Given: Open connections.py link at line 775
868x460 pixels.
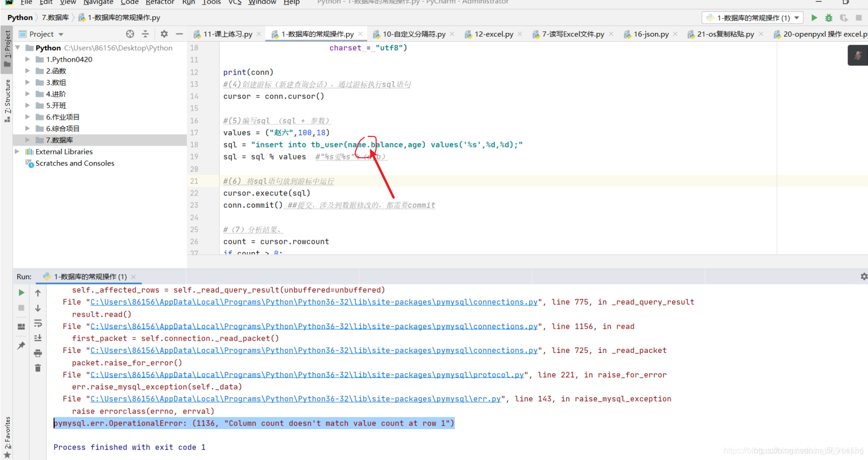Looking at the screenshot, I should pyautogui.click(x=314, y=302).
